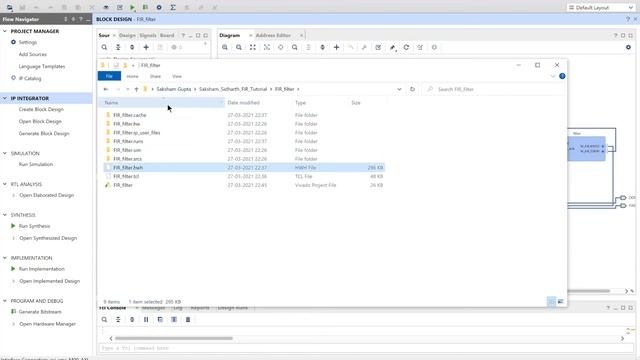This screenshot has height=360, width=640.
Task: Click Generate Bitstream
Action: point(40,312)
